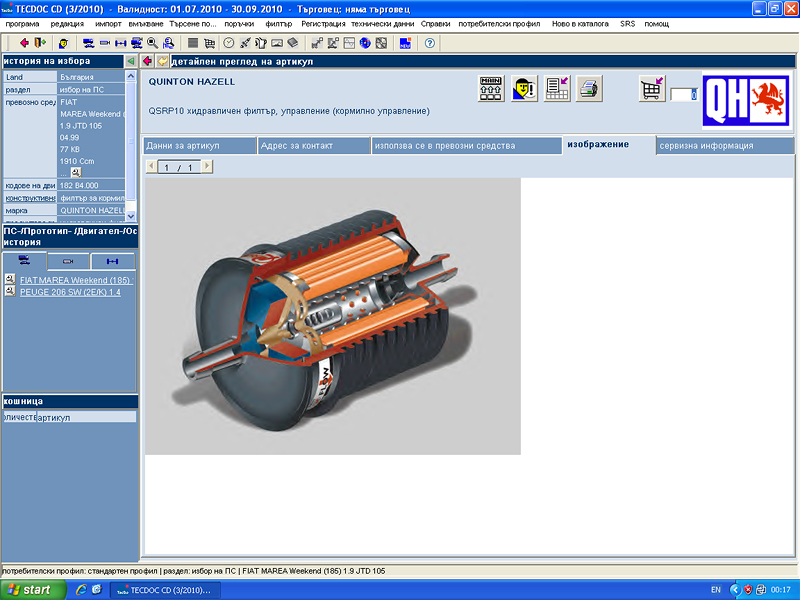Collapse history panel with green arrow

(131, 62)
